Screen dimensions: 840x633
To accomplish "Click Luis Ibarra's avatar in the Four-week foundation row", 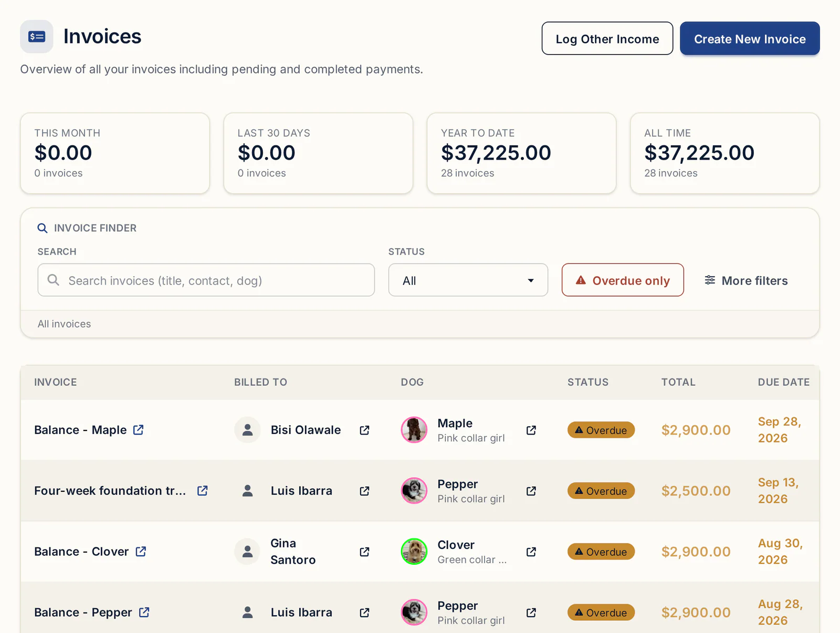I will [248, 491].
